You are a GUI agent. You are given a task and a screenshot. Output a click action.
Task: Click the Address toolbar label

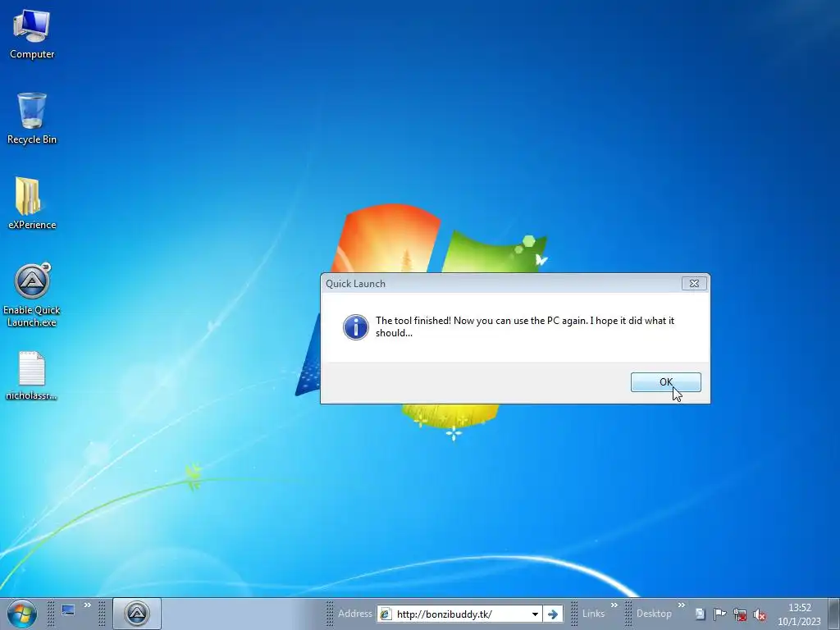point(354,614)
